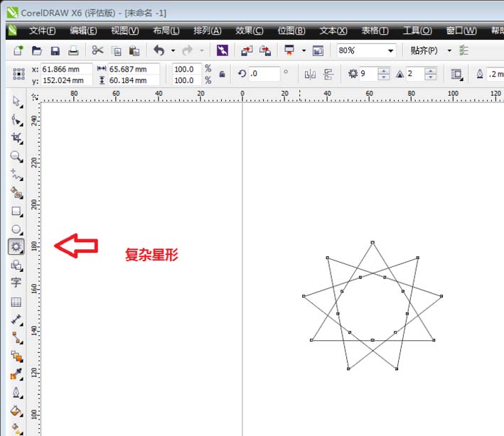504x436 pixels.
Task: Open the wrap text options dropdown
Action: tap(457, 75)
